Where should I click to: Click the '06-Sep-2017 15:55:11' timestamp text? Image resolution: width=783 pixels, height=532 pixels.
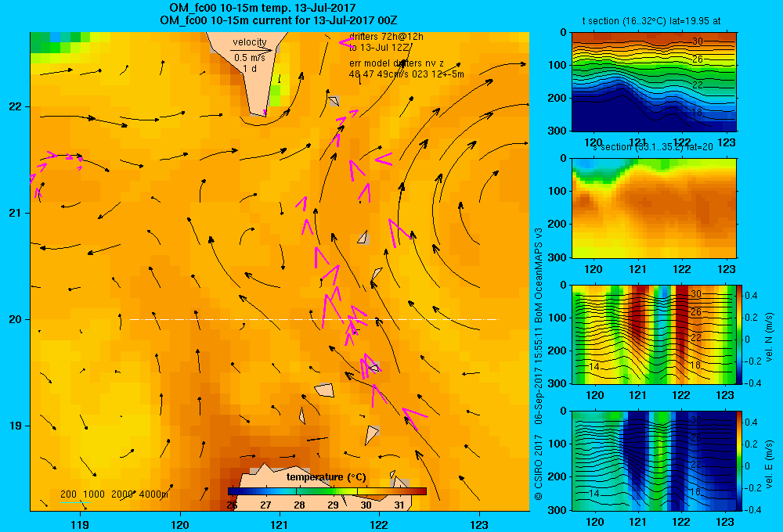coord(539,376)
